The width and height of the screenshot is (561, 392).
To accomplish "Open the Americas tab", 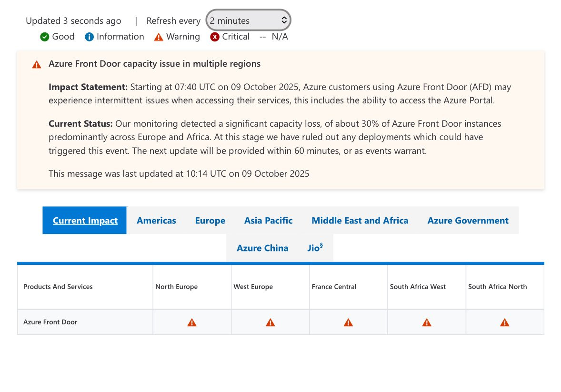I will pos(156,221).
